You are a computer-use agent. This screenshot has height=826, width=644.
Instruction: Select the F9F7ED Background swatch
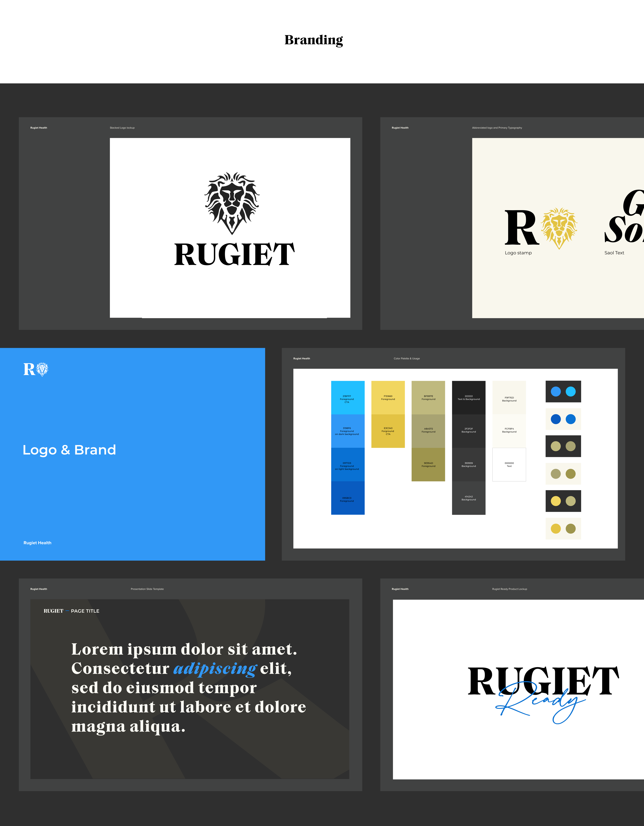coord(509,398)
